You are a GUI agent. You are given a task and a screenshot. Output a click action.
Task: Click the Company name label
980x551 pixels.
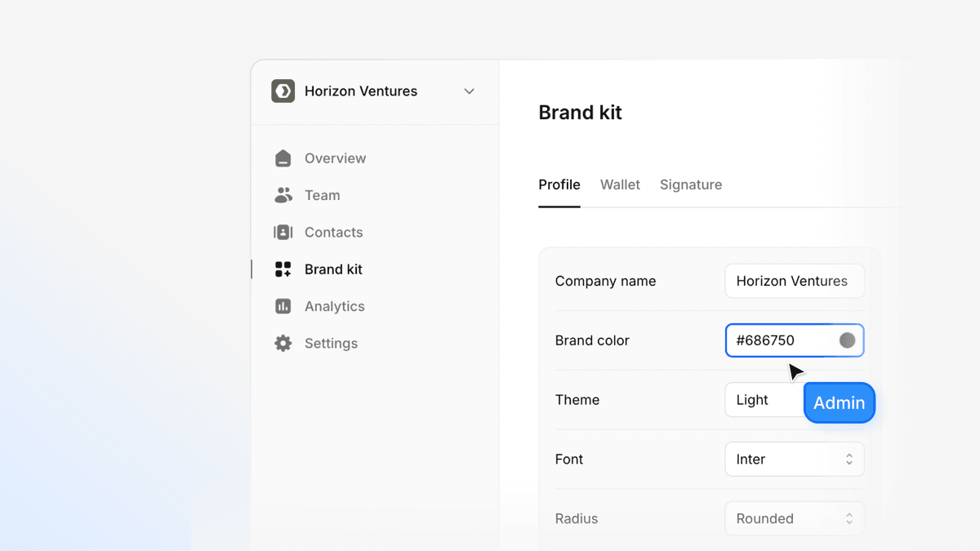click(x=605, y=281)
